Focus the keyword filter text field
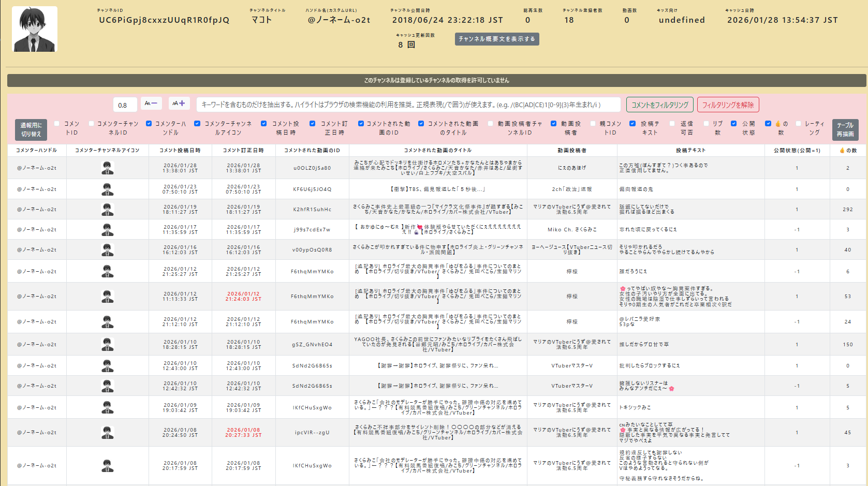Image resolution: width=868 pixels, height=486 pixels. pyautogui.click(x=408, y=105)
